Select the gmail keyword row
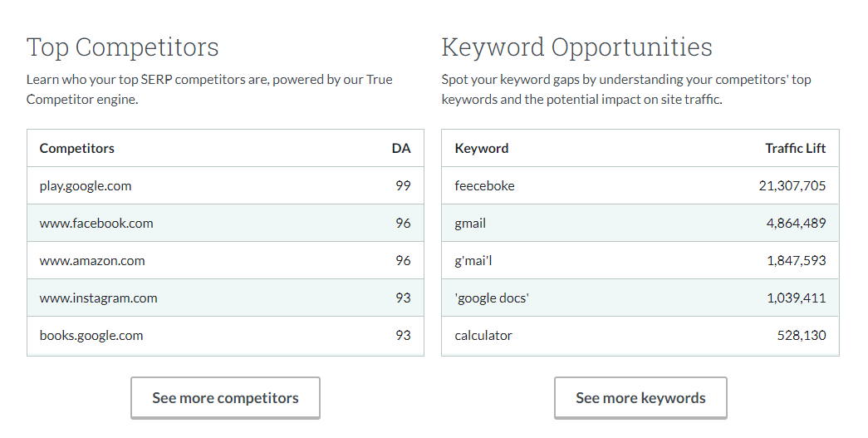868x438 pixels. 470,224
